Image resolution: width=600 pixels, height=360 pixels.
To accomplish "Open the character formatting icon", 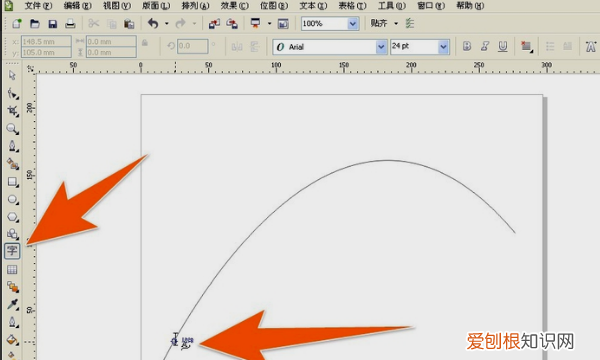I will tap(590, 47).
